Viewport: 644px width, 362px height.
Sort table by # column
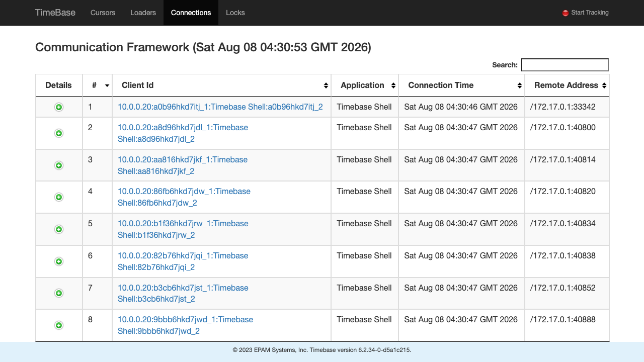98,85
